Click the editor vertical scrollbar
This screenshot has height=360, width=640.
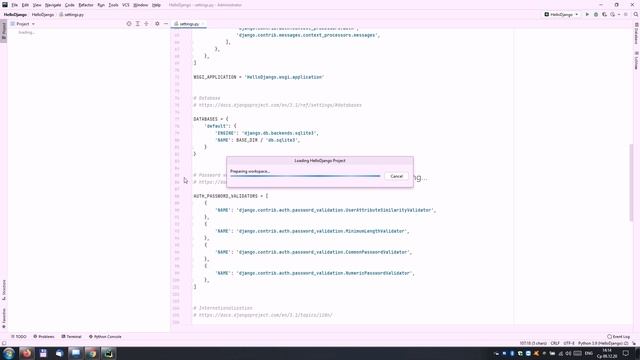click(631, 183)
